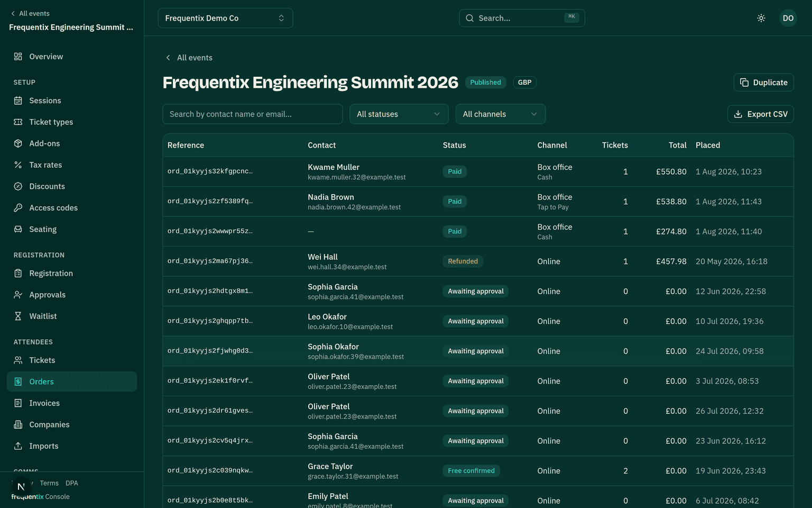Click the Status column header

(455, 145)
